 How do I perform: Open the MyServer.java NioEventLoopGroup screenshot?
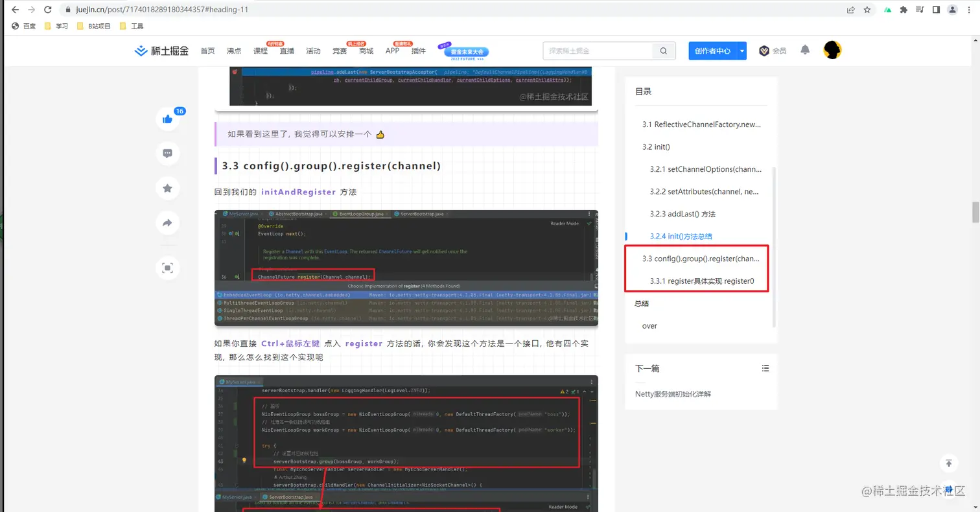tap(406, 443)
